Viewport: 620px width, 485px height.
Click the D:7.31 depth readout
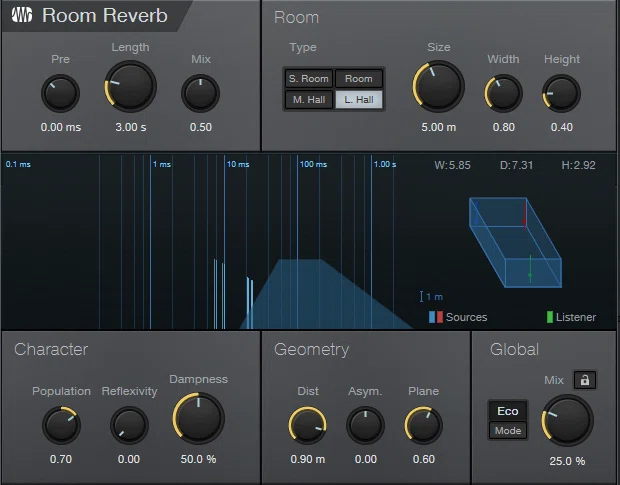coord(516,165)
